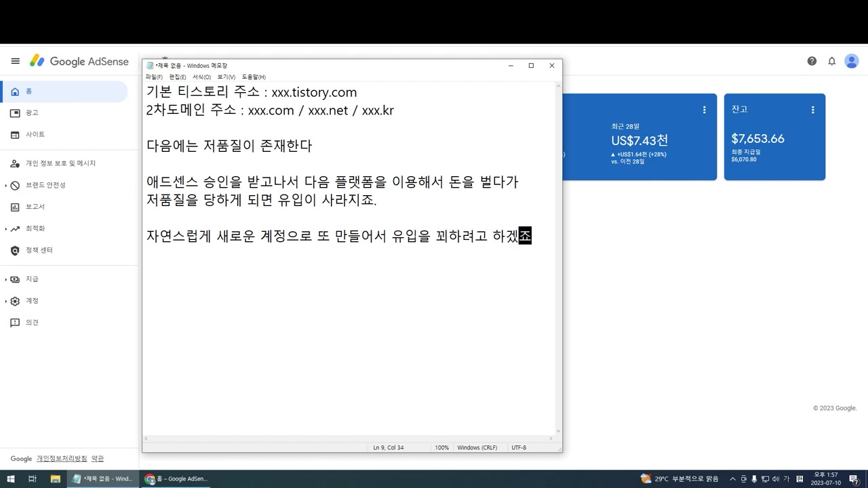This screenshot has width=868, height=488.
Task: Click the privacy person icon in sidebar
Action: pos(15,163)
